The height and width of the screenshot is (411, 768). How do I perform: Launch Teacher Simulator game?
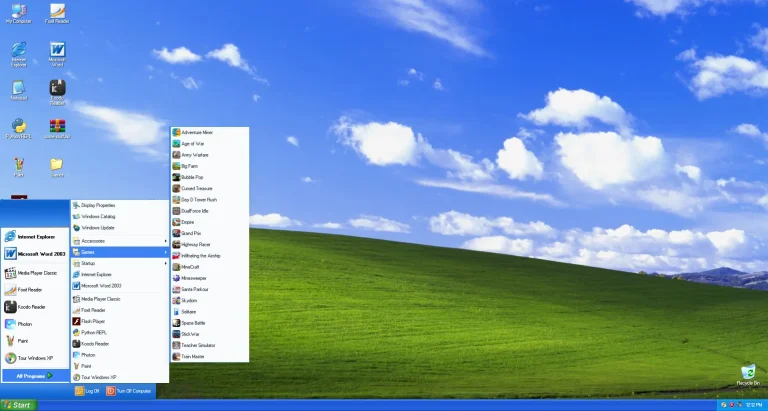(210, 345)
